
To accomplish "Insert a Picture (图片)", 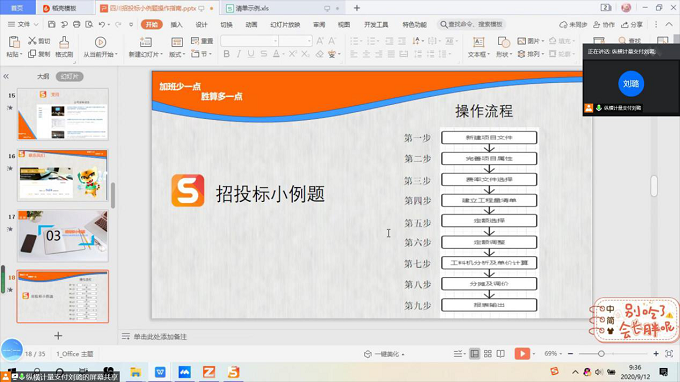I will click(530, 41).
